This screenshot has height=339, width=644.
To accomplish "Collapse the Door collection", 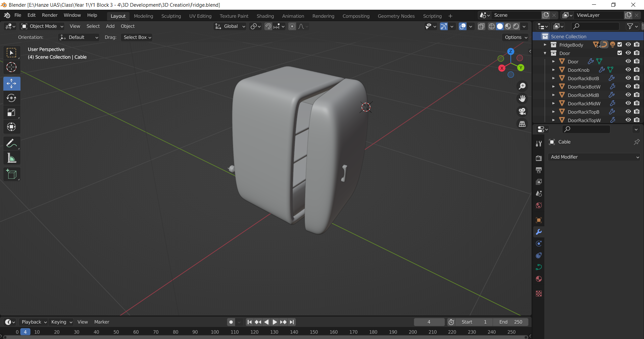I will (x=545, y=53).
